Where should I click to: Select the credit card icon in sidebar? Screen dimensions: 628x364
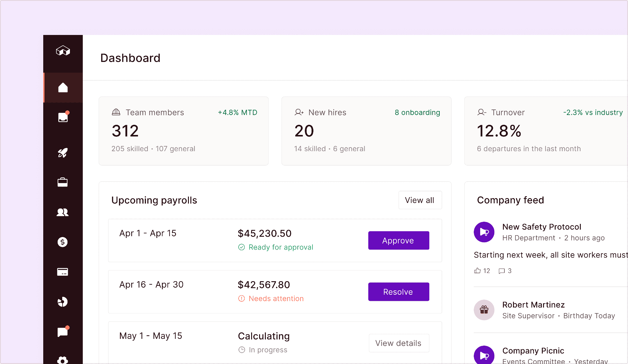click(x=63, y=272)
